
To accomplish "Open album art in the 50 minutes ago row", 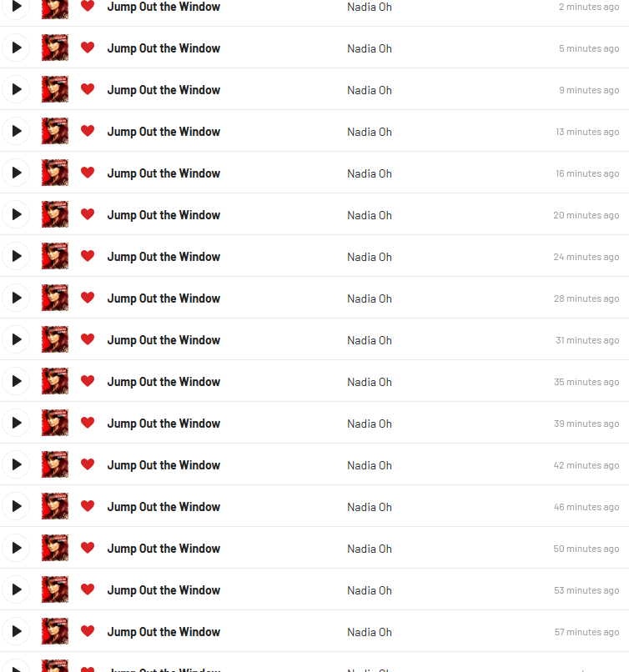I will coord(55,548).
